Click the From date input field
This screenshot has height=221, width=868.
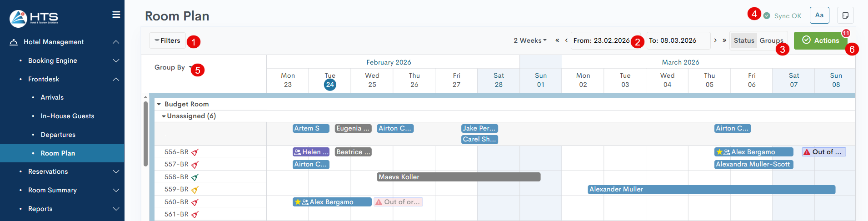coord(601,40)
